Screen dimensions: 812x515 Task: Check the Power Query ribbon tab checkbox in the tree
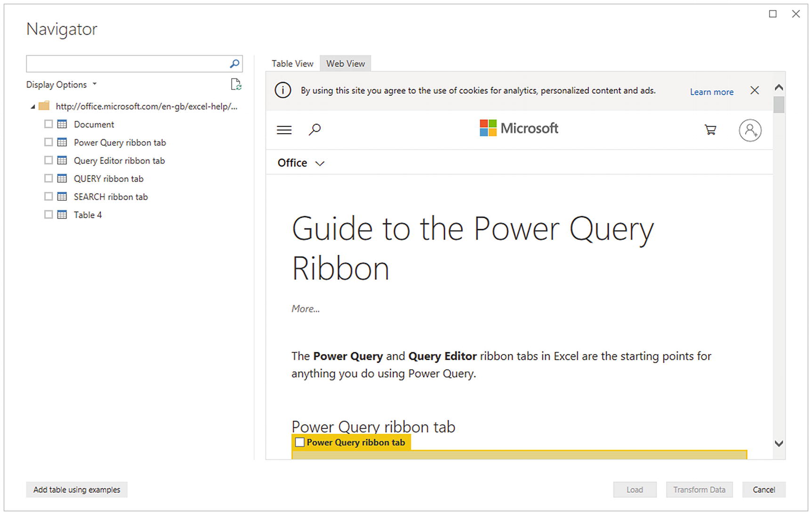(48, 142)
